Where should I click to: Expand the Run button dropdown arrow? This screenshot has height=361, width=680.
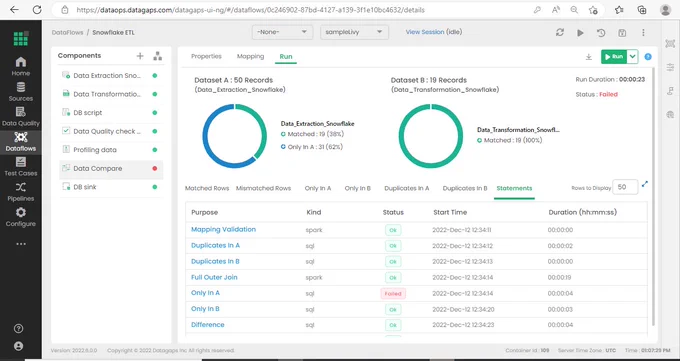(633, 56)
